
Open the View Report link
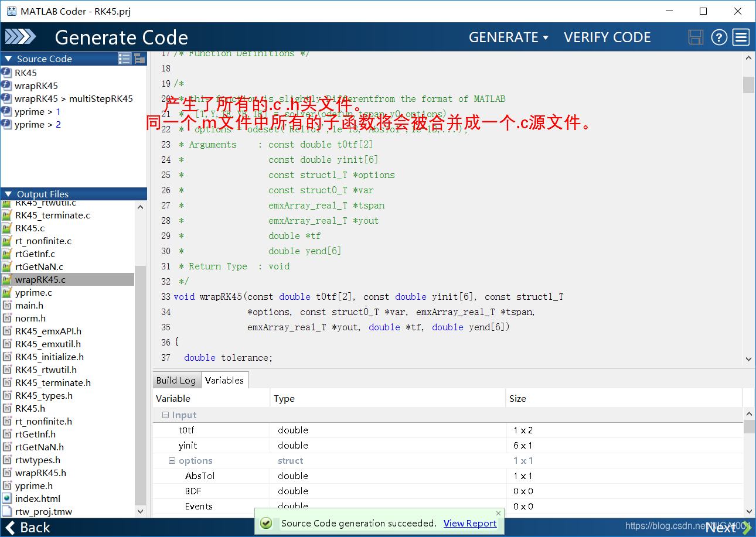[470, 524]
